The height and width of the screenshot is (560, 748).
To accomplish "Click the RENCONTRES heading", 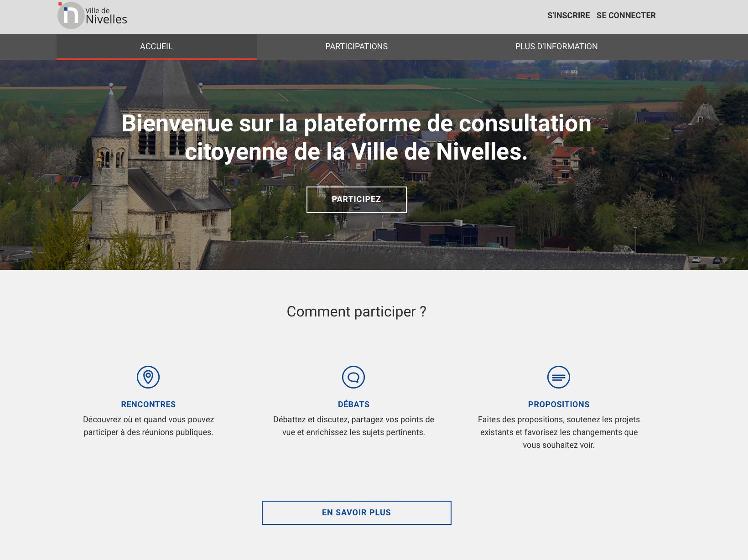I will pyautogui.click(x=148, y=404).
